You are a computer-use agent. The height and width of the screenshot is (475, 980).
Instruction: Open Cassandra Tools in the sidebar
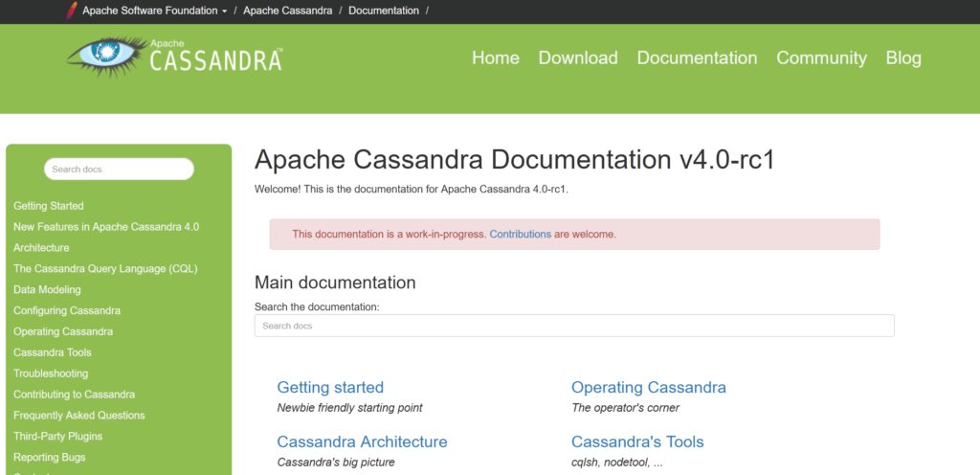[53, 352]
